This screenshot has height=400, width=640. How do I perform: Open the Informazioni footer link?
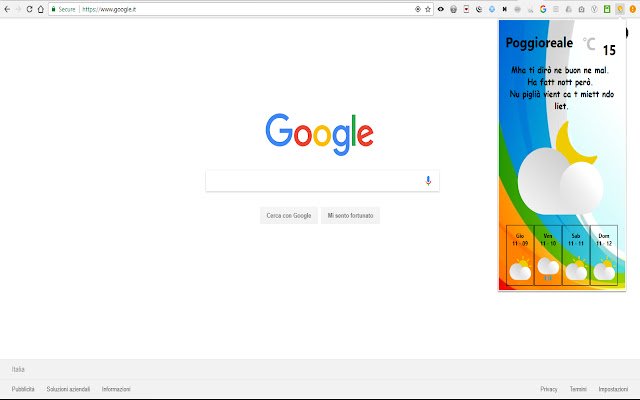click(116, 389)
